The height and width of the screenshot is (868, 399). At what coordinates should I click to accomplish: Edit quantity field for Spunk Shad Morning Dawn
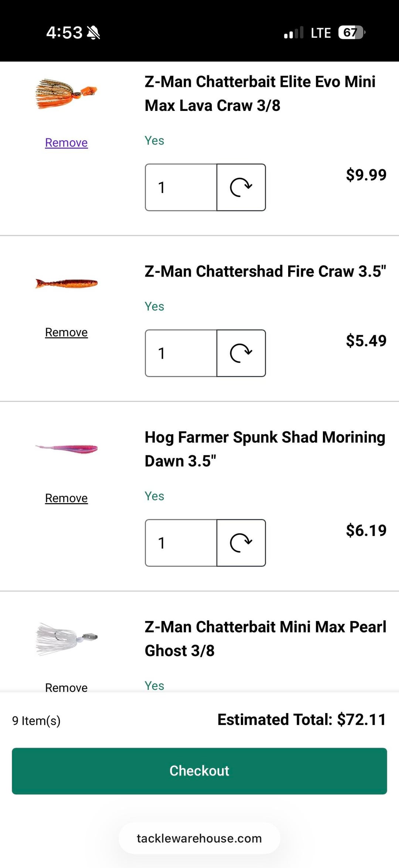[181, 543]
